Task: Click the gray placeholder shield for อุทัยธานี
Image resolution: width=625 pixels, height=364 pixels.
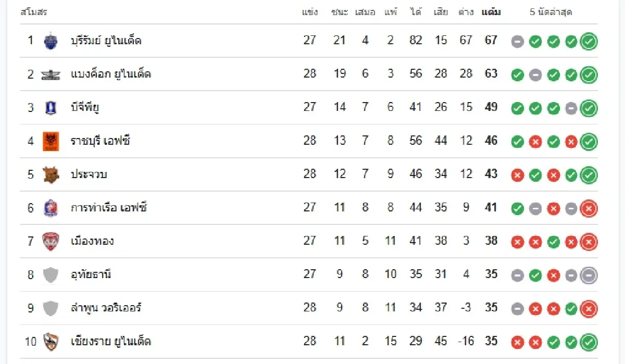Action: [x=51, y=274]
